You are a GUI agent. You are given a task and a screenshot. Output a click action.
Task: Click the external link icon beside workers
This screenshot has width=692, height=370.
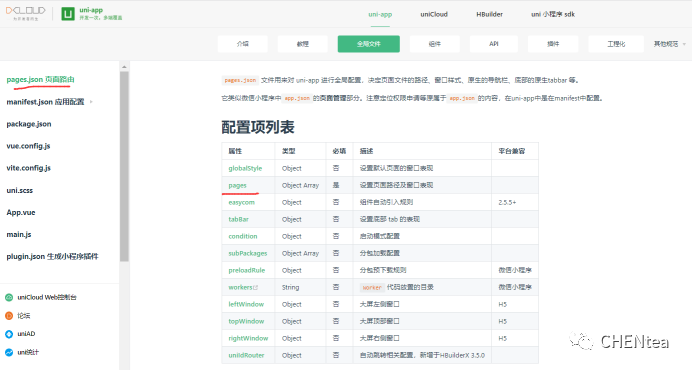point(256,287)
